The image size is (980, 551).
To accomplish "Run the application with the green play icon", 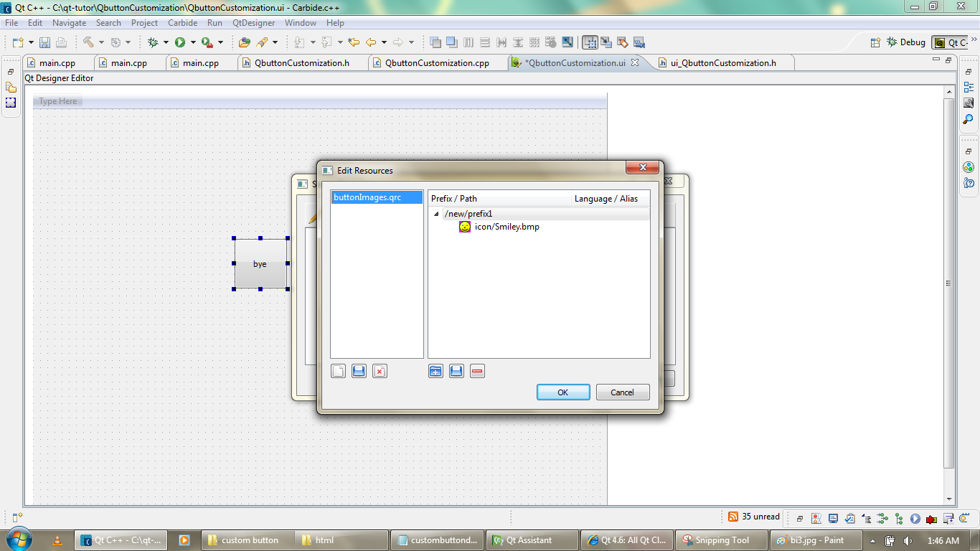I will coord(180,42).
